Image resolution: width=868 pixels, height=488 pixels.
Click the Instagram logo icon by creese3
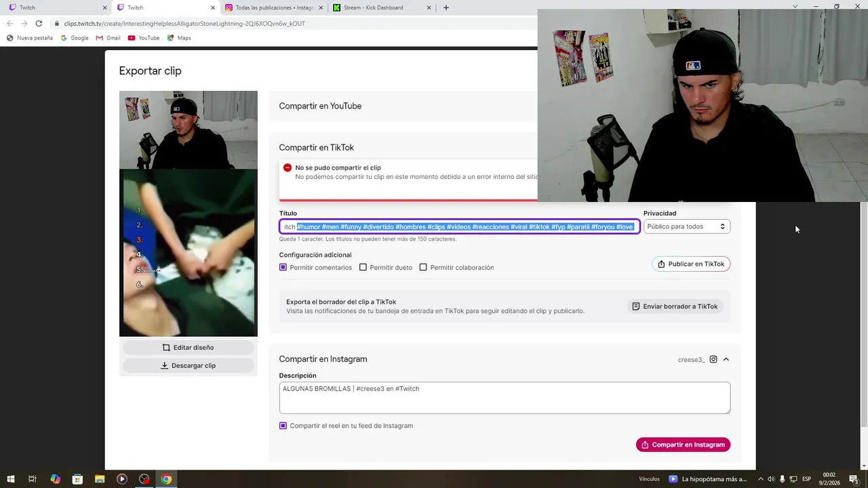pos(713,359)
